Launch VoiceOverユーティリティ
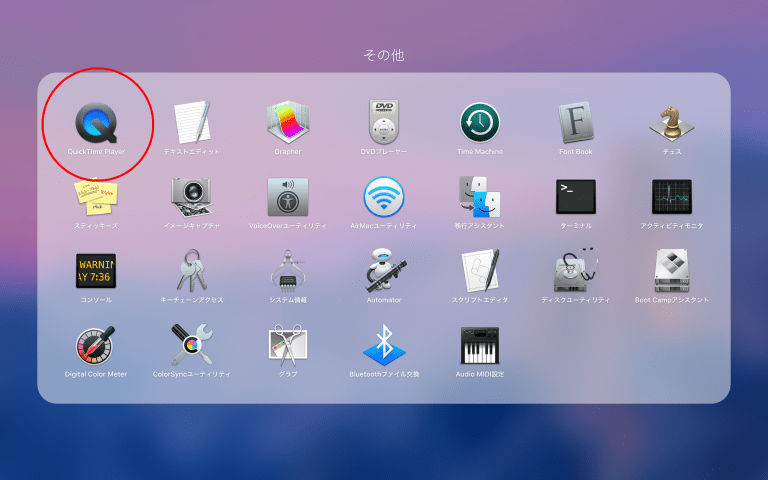Screen dimensions: 768x480 click(x=288, y=197)
